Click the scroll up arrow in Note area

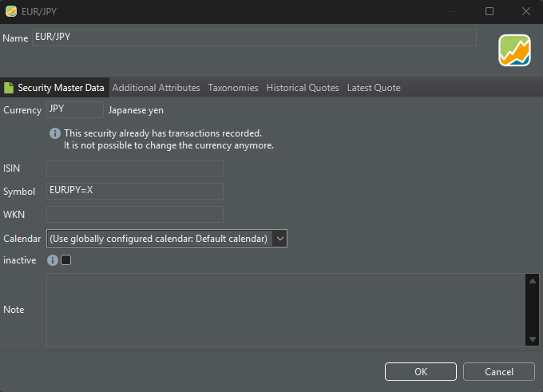click(x=533, y=281)
